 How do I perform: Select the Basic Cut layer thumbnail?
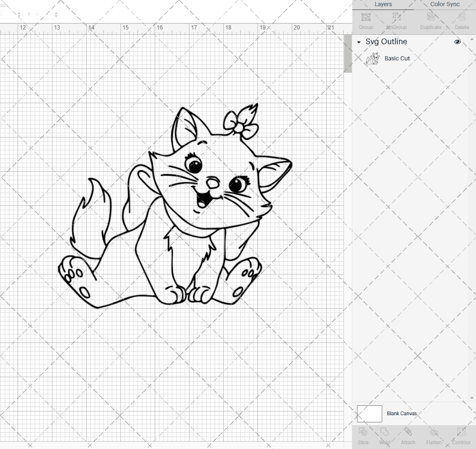373,59
